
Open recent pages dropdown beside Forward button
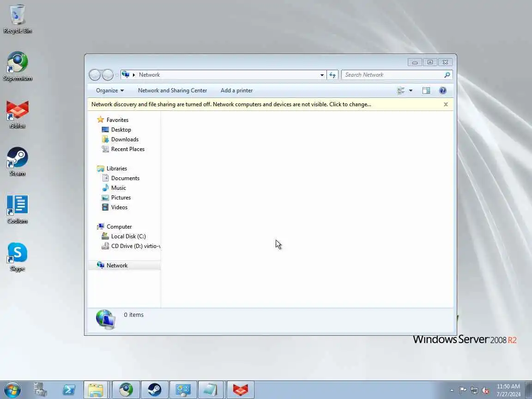[117, 75]
